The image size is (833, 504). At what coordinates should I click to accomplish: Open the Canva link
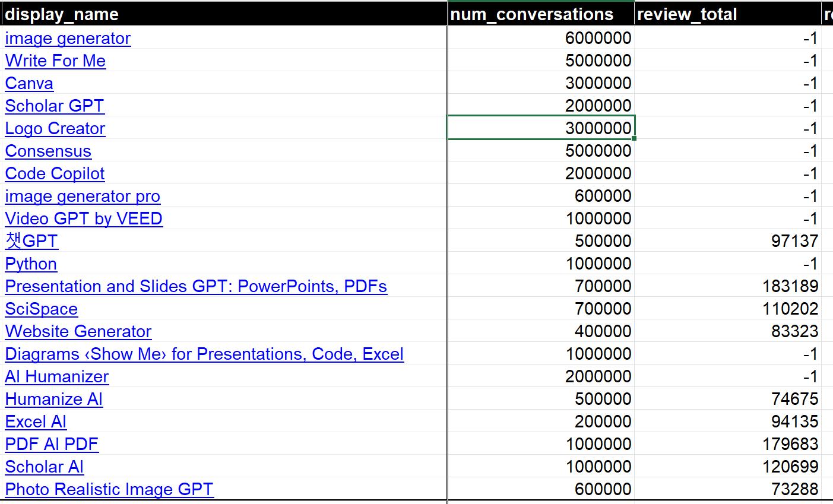29,84
